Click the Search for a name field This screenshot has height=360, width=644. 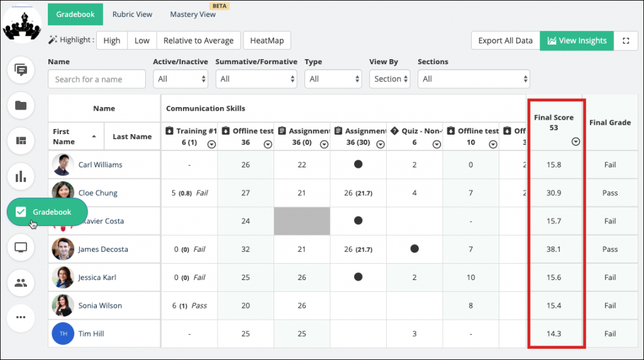click(97, 79)
